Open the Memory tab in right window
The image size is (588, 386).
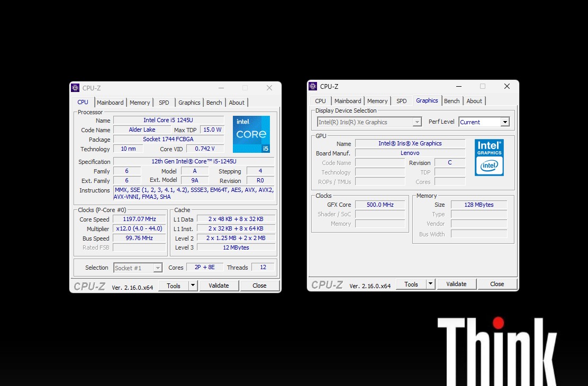(x=377, y=101)
